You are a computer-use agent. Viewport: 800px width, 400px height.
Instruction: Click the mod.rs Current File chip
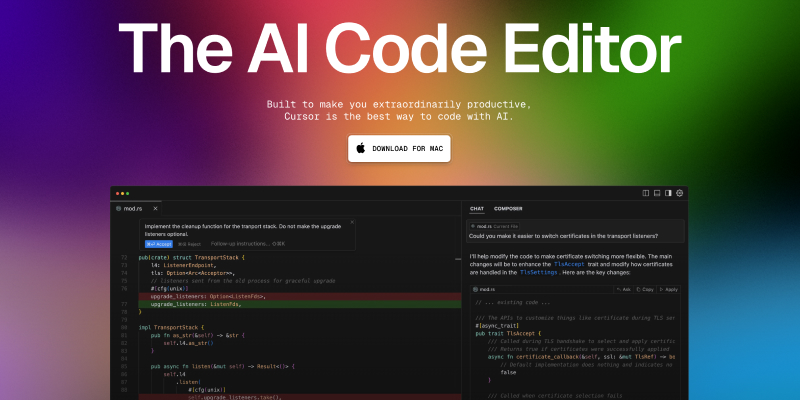(x=494, y=226)
